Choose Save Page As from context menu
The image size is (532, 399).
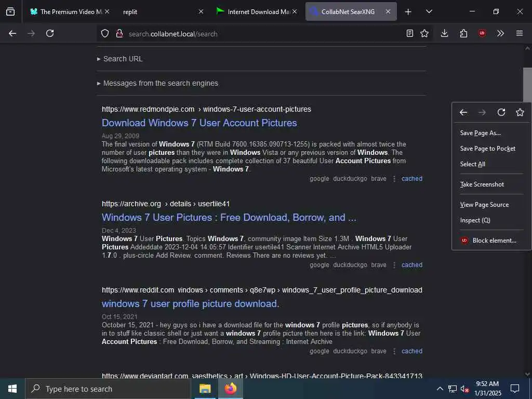point(491,133)
